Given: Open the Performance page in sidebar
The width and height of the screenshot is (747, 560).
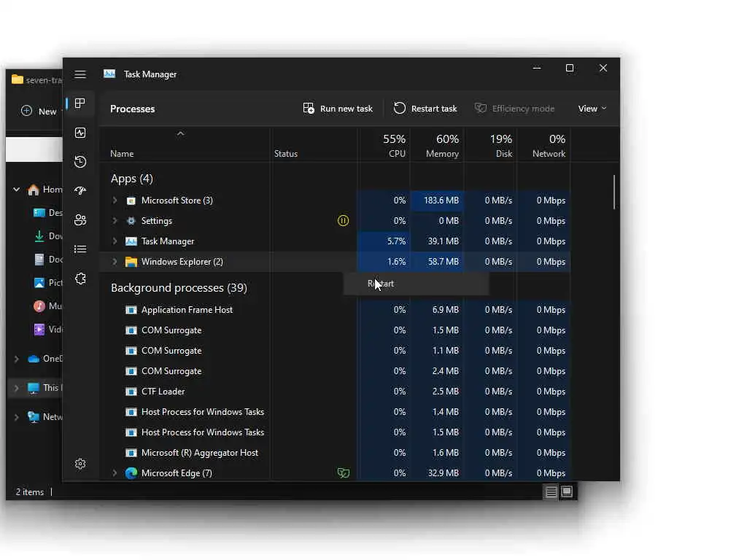Looking at the screenshot, I should pos(80,133).
